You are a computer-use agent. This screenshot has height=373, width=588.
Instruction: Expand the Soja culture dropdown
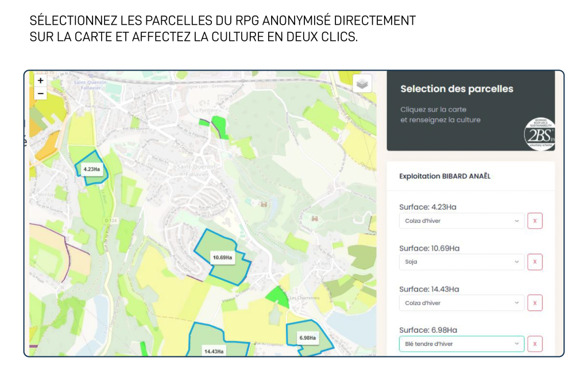click(x=461, y=262)
